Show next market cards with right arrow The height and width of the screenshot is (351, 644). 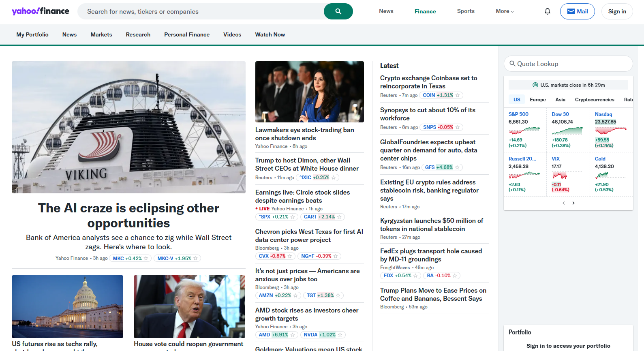point(573,203)
